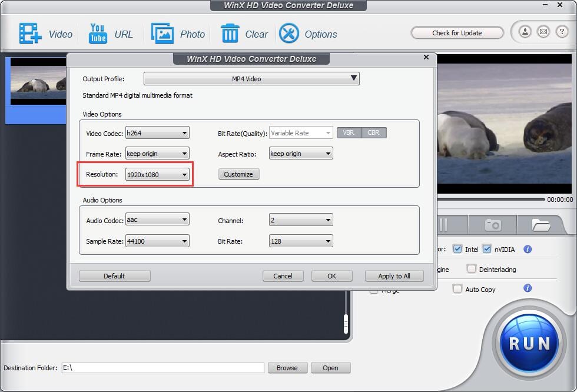Toggle the Intel hardware accelerator checkbox

tap(457, 249)
